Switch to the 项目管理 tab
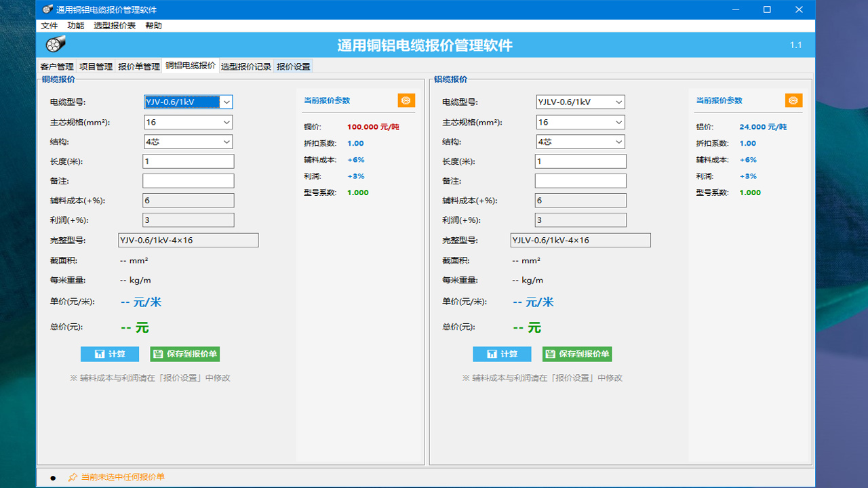Image resolution: width=868 pixels, height=488 pixels. pos(96,66)
